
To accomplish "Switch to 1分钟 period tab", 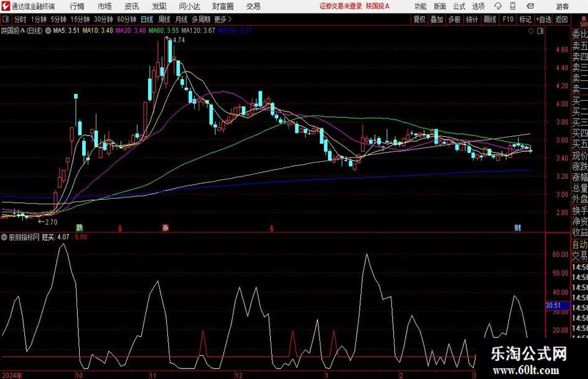I will [x=39, y=19].
